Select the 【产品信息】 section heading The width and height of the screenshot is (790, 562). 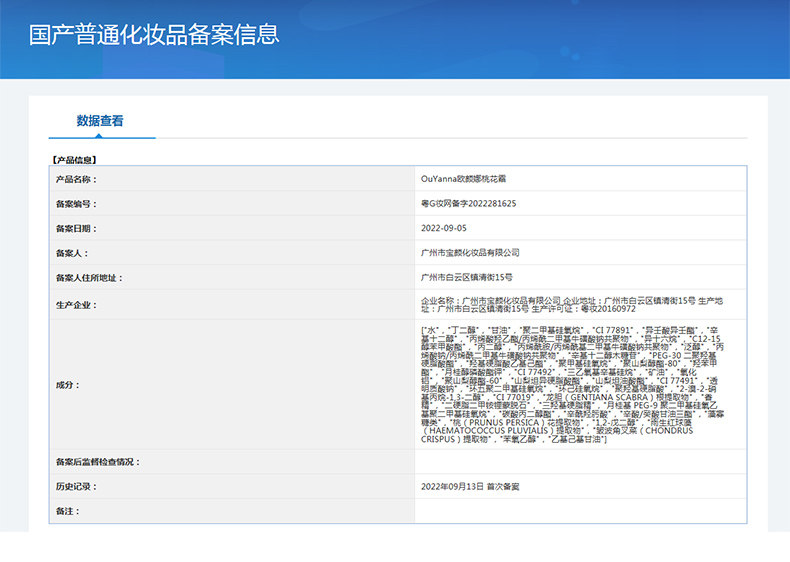tap(74, 159)
